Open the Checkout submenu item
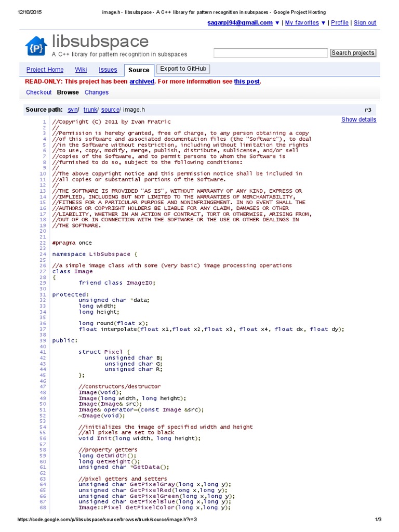This screenshot has width=399, height=532. pyautogui.click(x=38, y=92)
